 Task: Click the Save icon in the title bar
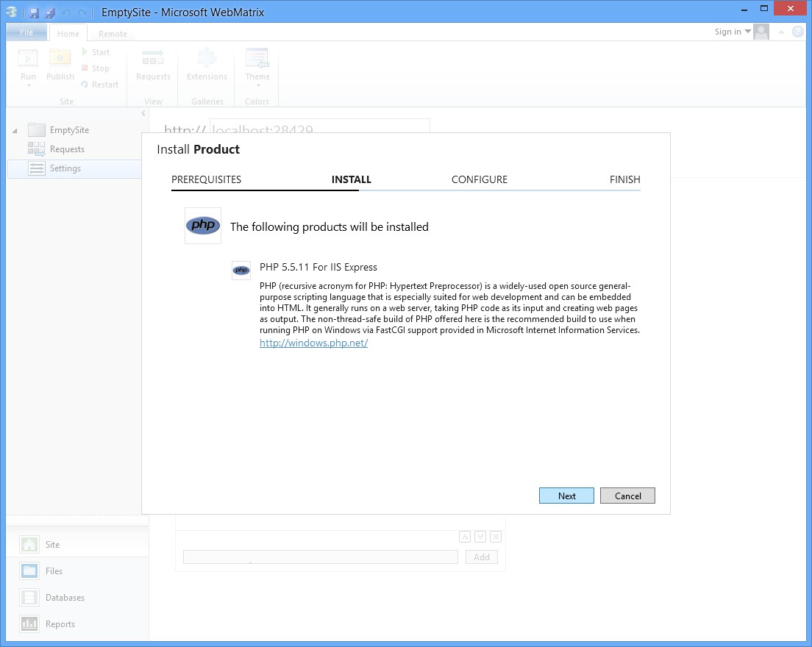(x=34, y=12)
